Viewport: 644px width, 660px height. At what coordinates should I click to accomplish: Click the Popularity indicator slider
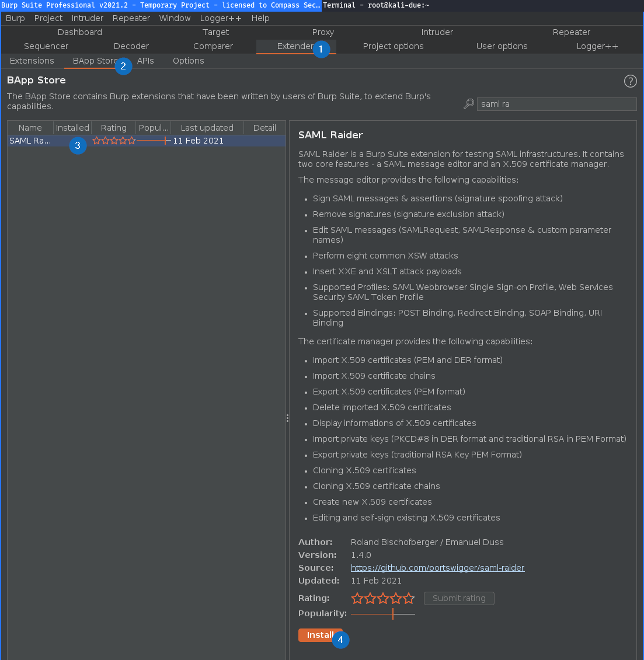(x=392, y=613)
